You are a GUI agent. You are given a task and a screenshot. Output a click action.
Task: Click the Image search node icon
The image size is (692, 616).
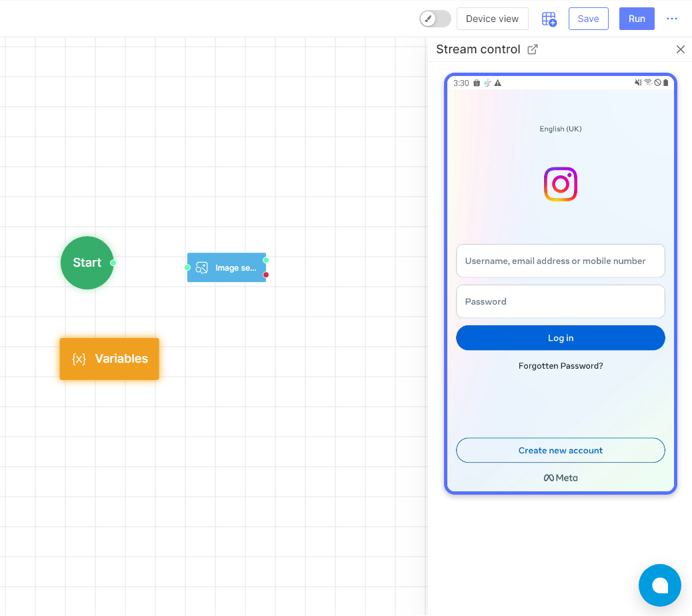[202, 268]
